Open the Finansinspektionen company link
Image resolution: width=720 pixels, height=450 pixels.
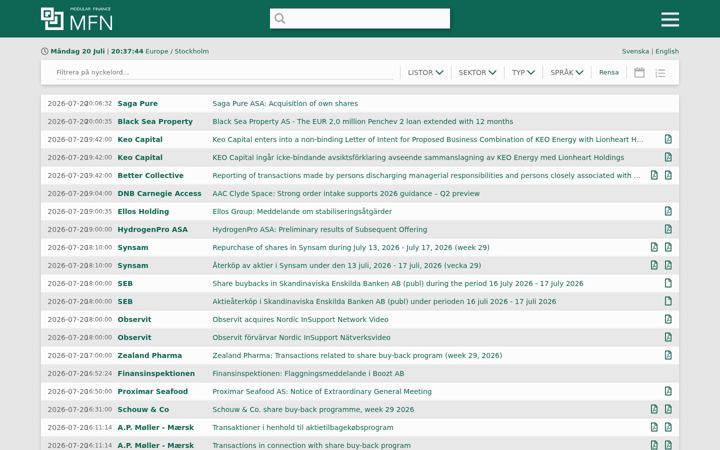pos(156,373)
